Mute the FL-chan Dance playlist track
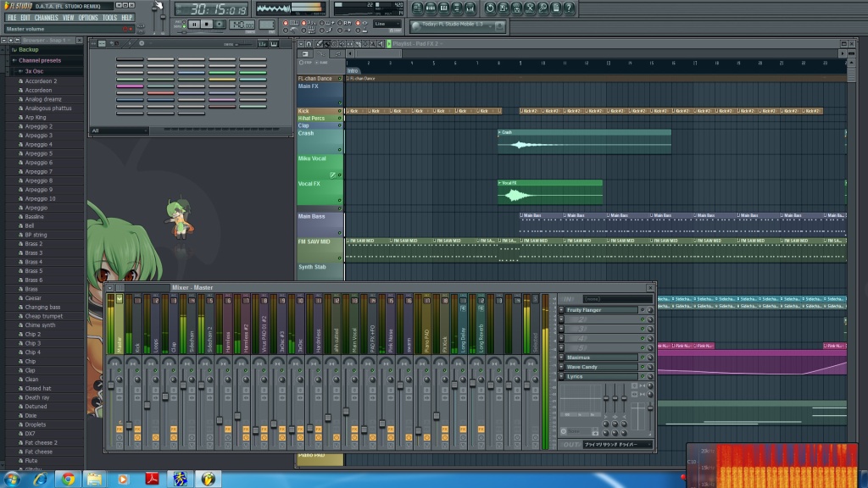The width and height of the screenshot is (868, 488). tap(339, 79)
